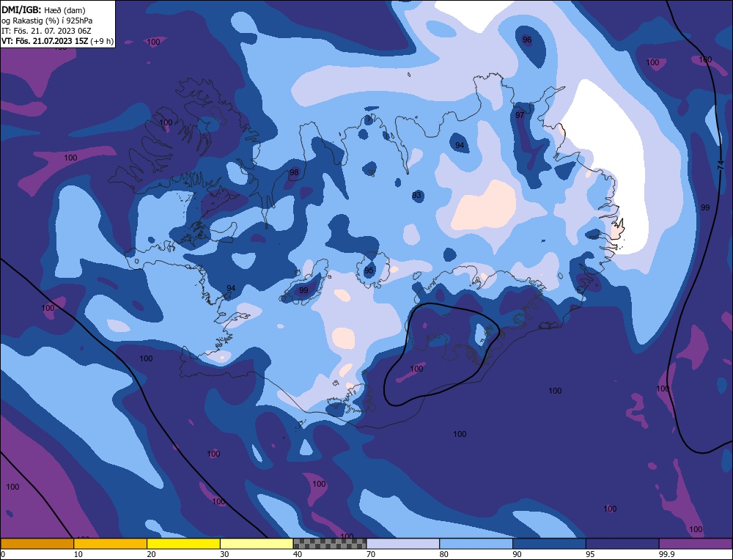This screenshot has height=560, width=733.
Task: Click the '93' humidity value on the map
Action: pos(416,195)
